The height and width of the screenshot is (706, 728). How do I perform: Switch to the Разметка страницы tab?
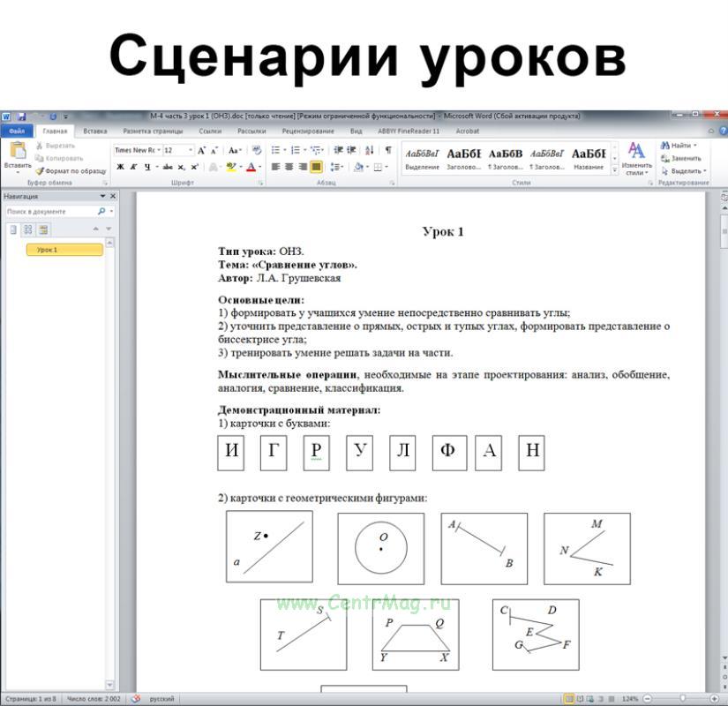point(154,131)
